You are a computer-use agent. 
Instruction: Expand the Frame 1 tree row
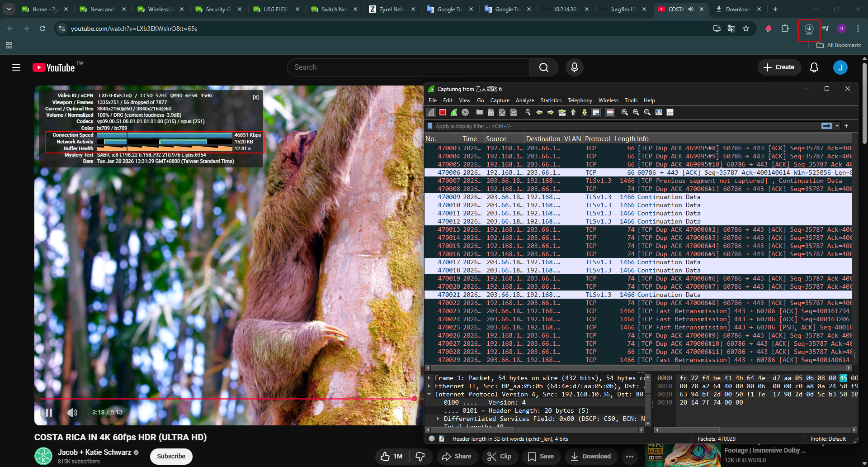click(x=429, y=378)
